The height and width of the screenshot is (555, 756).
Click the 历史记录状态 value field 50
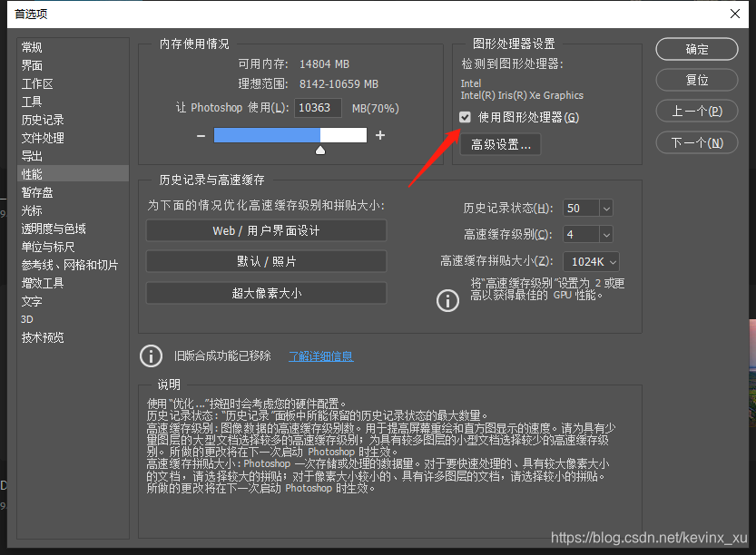[583, 209]
